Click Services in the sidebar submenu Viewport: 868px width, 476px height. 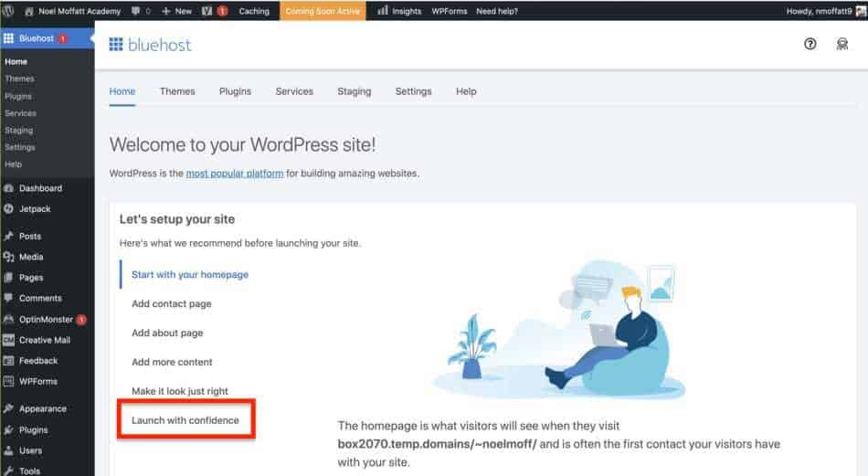click(x=20, y=113)
